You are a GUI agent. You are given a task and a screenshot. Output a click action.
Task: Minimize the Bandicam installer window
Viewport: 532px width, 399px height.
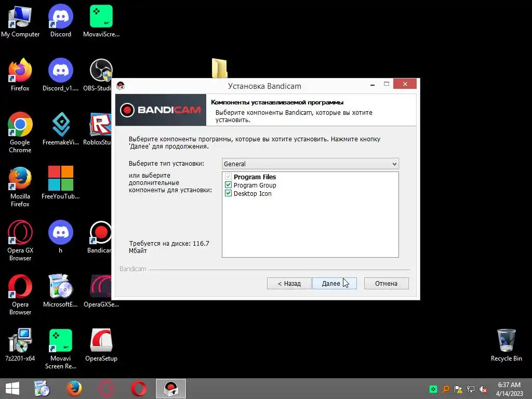(373, 84)
